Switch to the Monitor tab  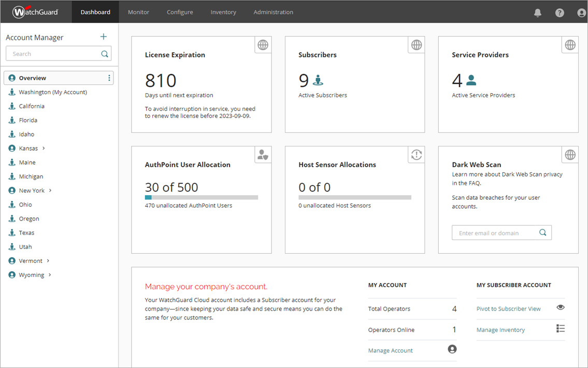[x=138, y=12]
